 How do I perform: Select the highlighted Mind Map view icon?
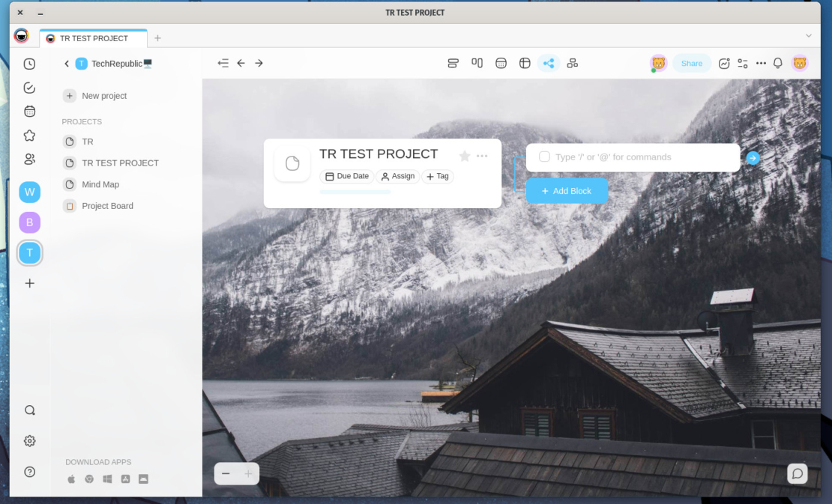(549, 63)
